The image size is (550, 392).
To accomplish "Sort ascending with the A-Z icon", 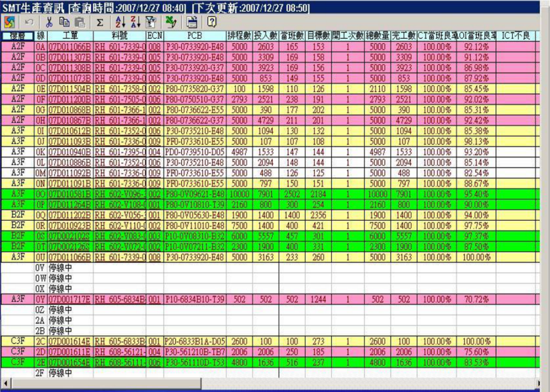I will 119,22.
